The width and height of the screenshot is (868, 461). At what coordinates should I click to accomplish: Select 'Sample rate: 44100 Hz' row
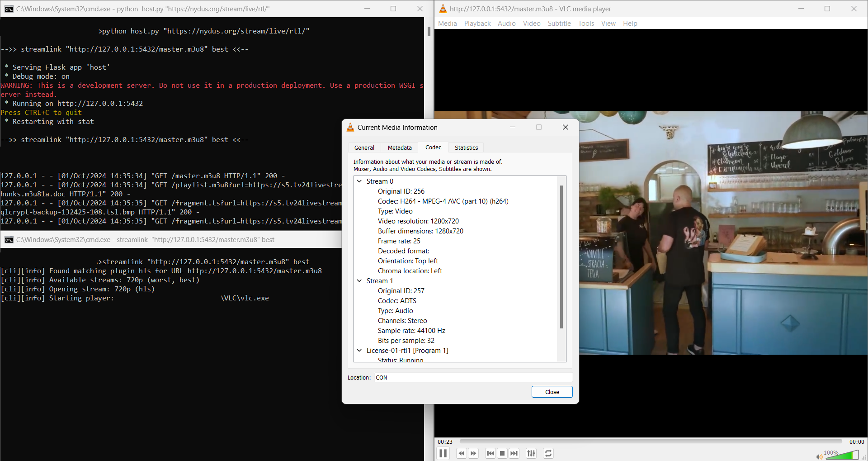pos(411,331)
